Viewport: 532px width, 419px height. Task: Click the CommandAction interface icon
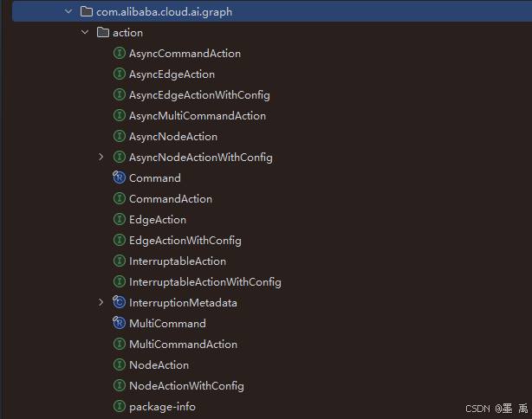(120, 198)
